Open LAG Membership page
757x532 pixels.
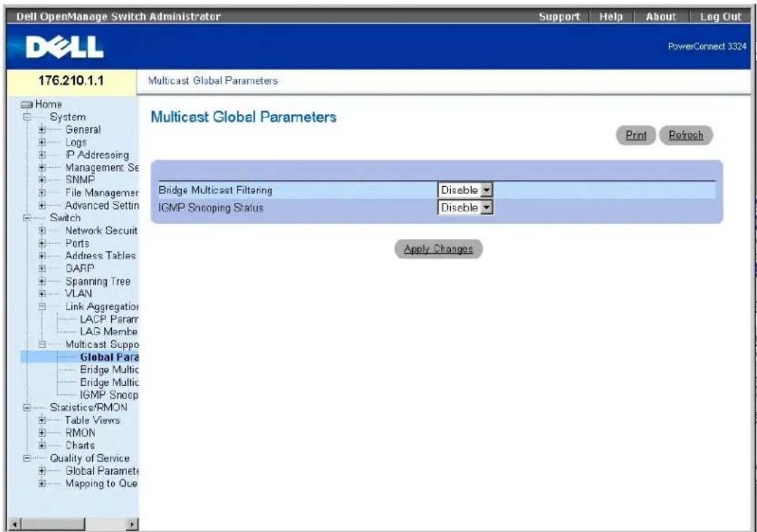click(109, 331)
